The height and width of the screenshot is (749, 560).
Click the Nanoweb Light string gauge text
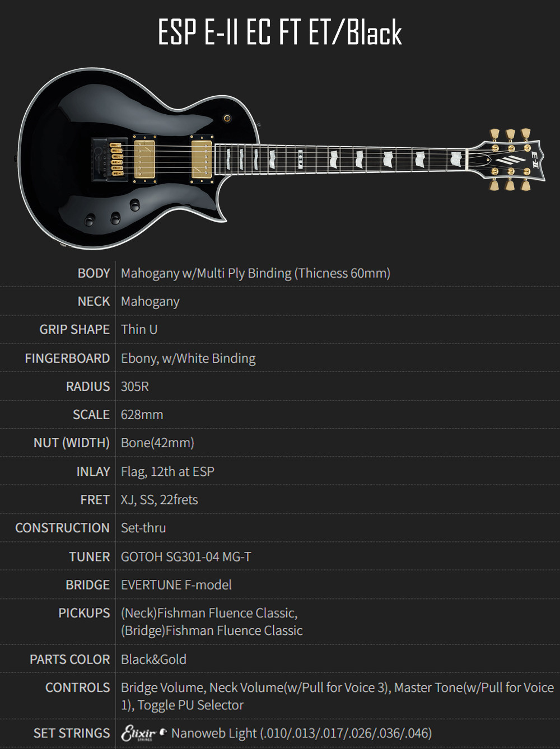(301, 733)
